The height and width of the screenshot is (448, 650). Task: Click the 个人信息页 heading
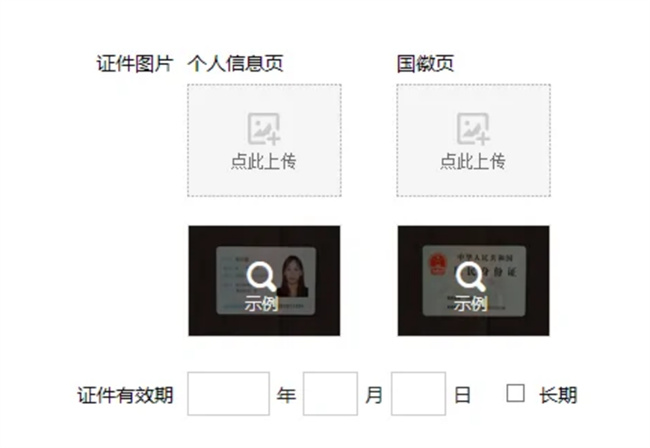click(235, 64)
